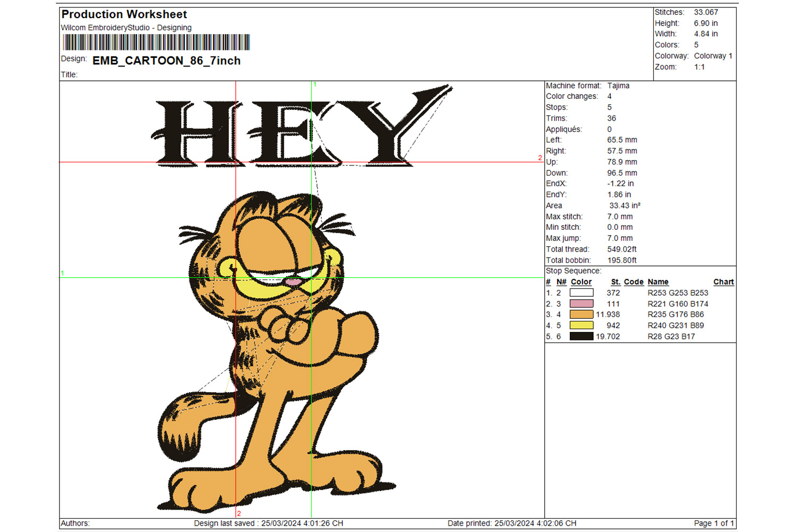
Task: Click the orange color swatch in row 3
Action: 581,314
